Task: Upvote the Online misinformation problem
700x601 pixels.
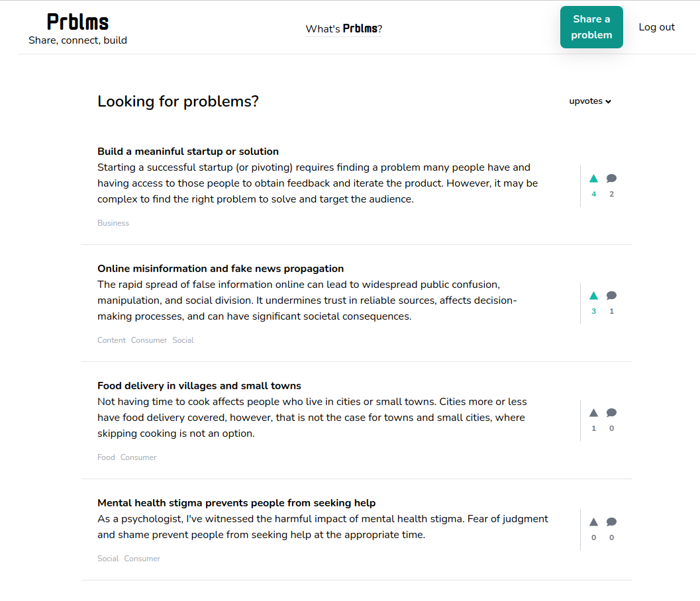Action: click(x=593, y=296)
